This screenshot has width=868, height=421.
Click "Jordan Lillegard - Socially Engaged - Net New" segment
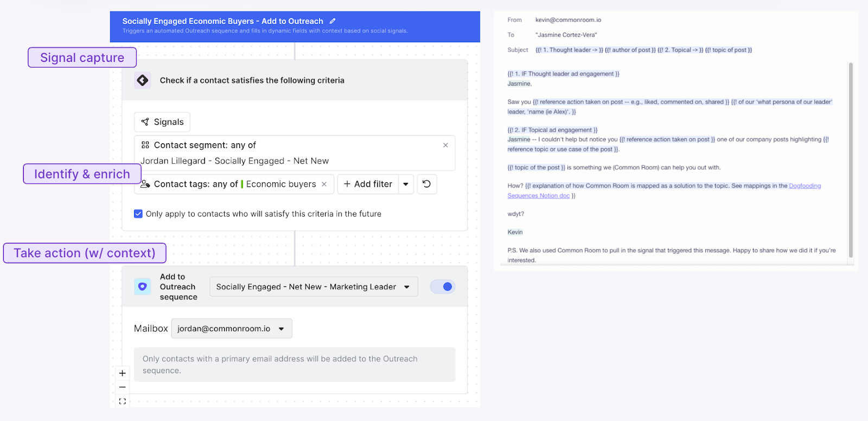[x=234, y=161]
